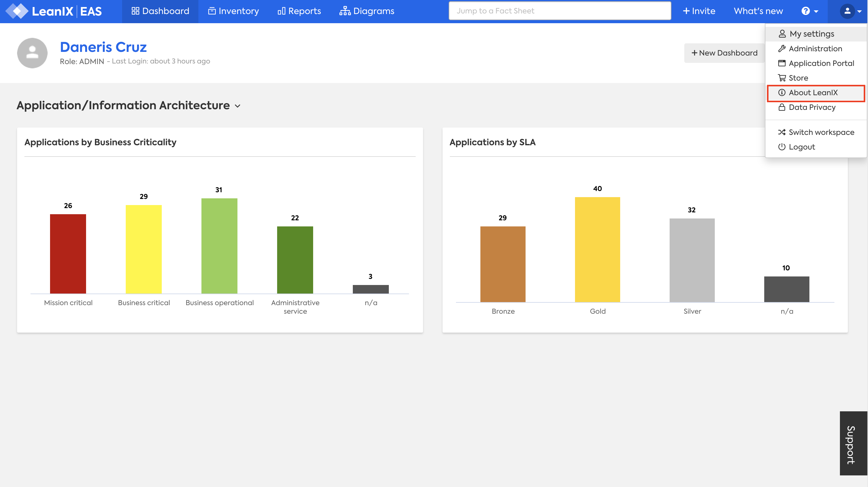
Task: Click the Switch workspace shuffle icon
Action: [781, 132]
